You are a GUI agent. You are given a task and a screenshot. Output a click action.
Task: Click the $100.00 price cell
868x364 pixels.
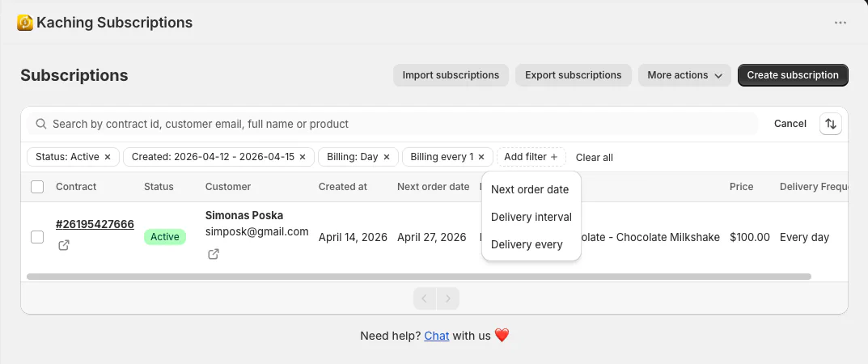point(750,237)
